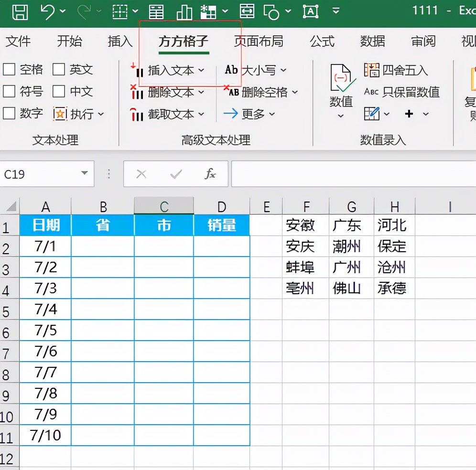Click the 截取文本 extract text icon
The image size is (476, 470).
[x=137, y=114]
